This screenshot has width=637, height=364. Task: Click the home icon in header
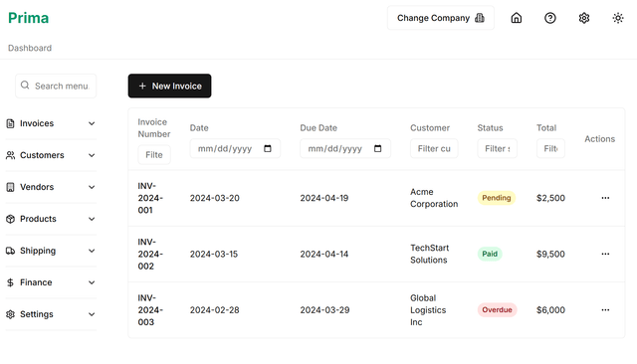point(516,18)
